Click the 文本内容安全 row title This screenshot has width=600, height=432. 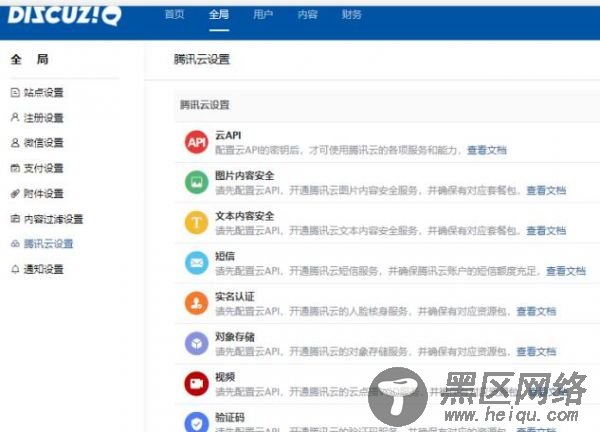[x=245, y=216]
